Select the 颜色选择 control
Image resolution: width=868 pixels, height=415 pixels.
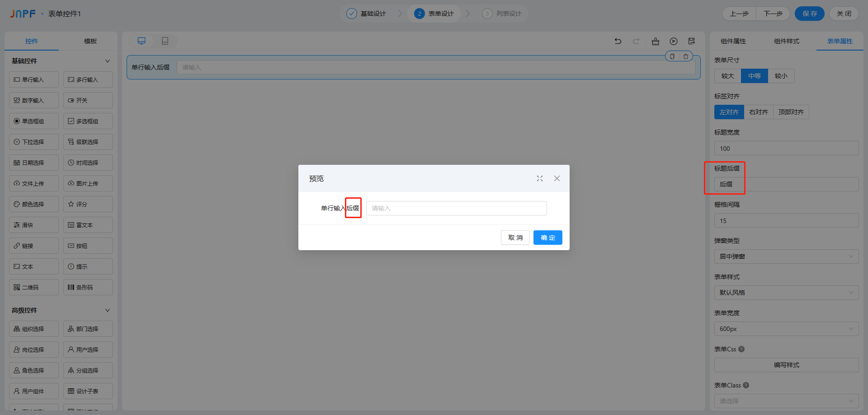34,204
